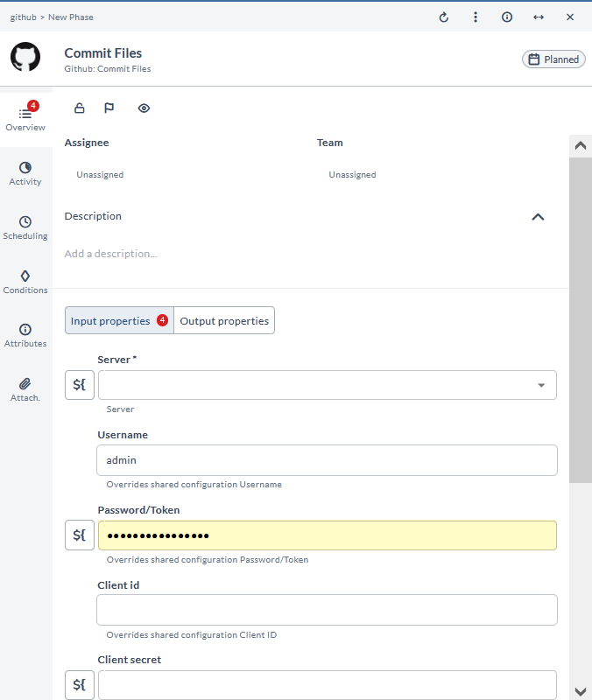Click the GitHub Octocat logo

click(25, 57)
